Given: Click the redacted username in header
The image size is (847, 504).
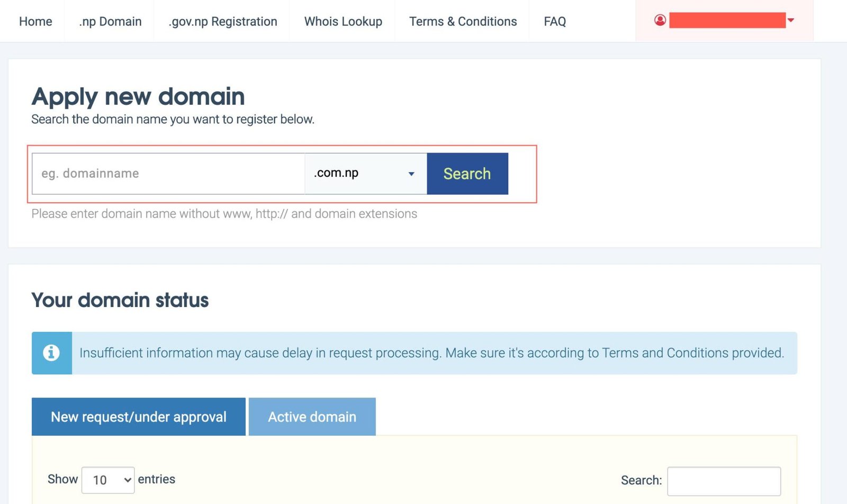Looking at the screenshot, I should (727, 20).
